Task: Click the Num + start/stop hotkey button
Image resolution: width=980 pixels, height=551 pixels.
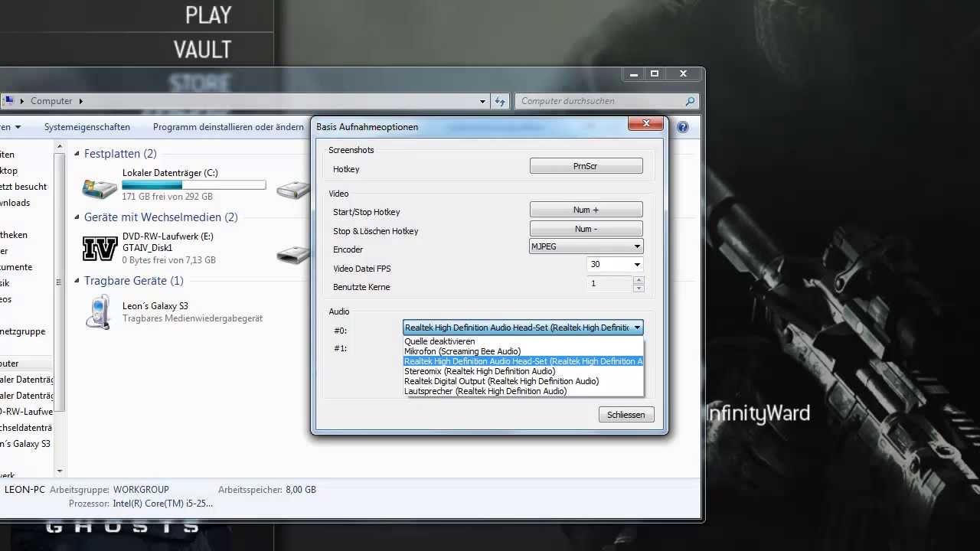Action: pyautogui.click(x=586, y=210)
